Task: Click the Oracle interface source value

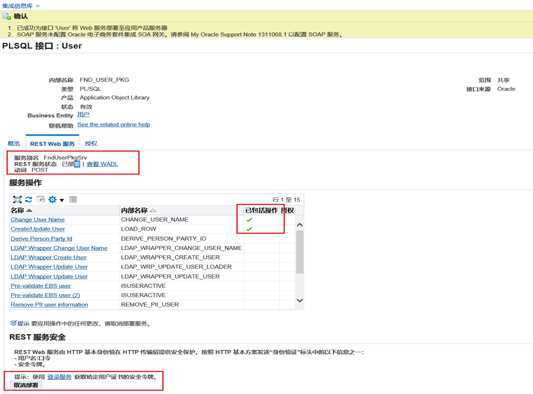Action: click(506, 89)
